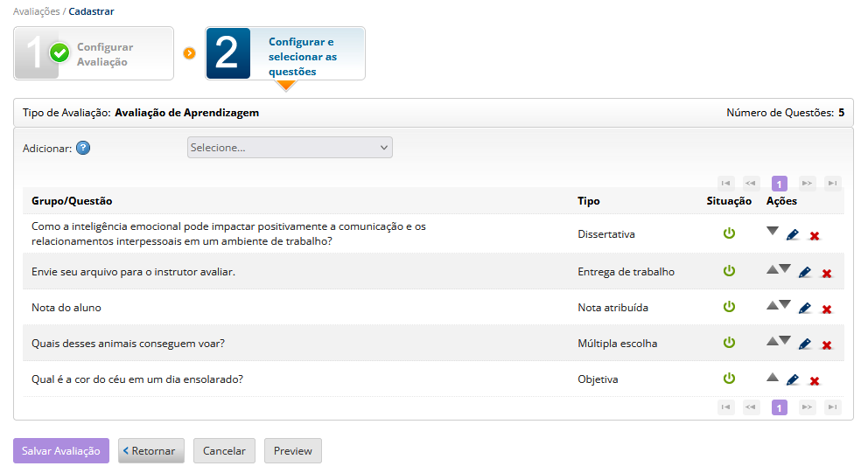Screen dimensions: 868x466
Task: Move 'Nota do aluno' question up
Action: pyautogui.click(x=773, y=305)
